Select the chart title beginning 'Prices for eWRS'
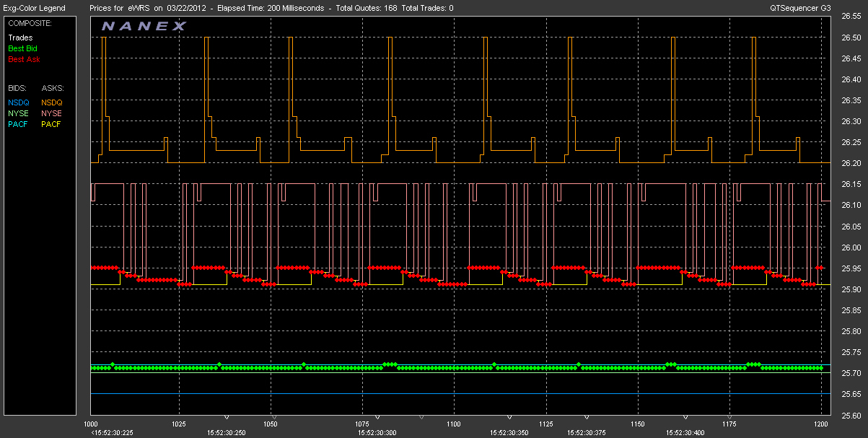The height and width of the screenshot is (438, 868). pyautogui.click(x=272, y=8)
